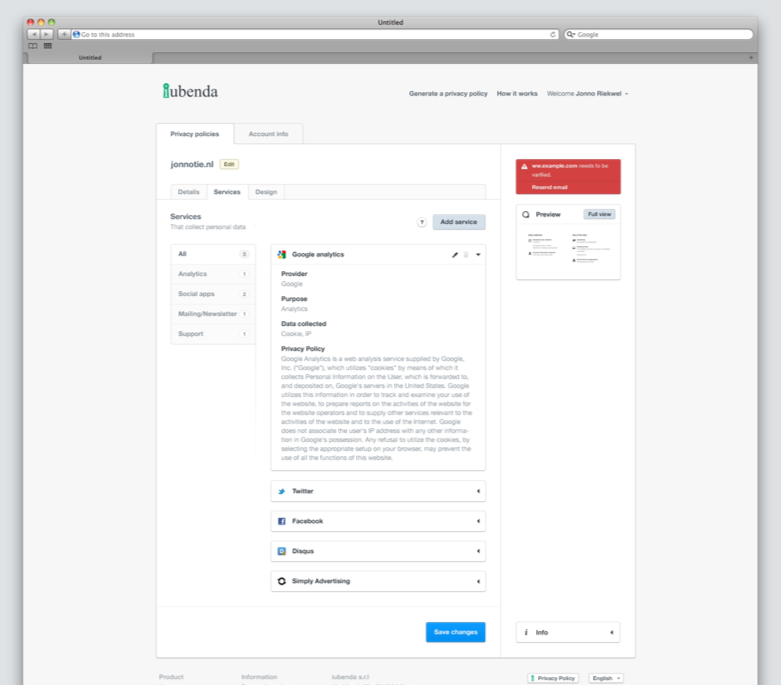
Task: Collapse the Google analytics service panel
Action: click(x=478, y=255)
